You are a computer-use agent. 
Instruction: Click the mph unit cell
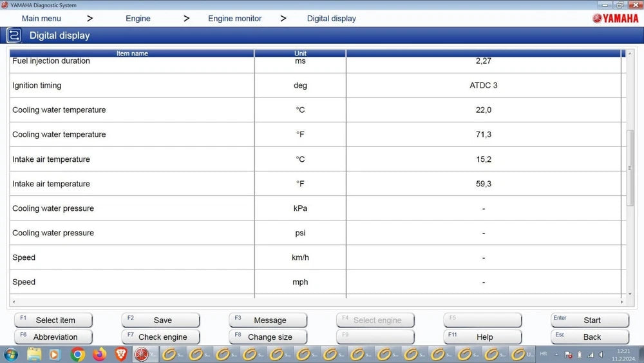click(x=300, y=282)
